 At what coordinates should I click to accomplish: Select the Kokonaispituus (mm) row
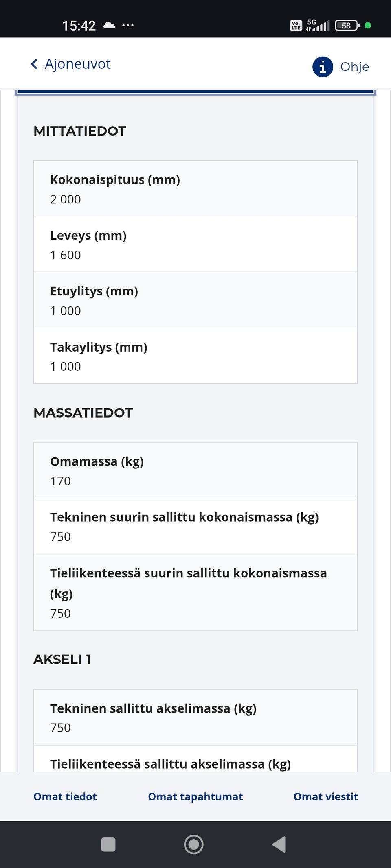(x=195, y=189)
